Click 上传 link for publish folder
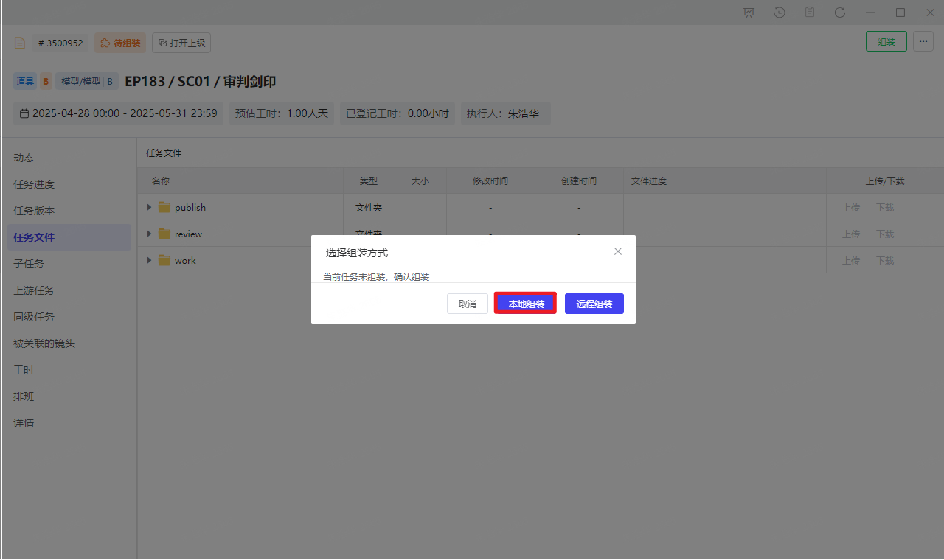The height and width of the screenshot is (560, 944). (x=851, y=208)
